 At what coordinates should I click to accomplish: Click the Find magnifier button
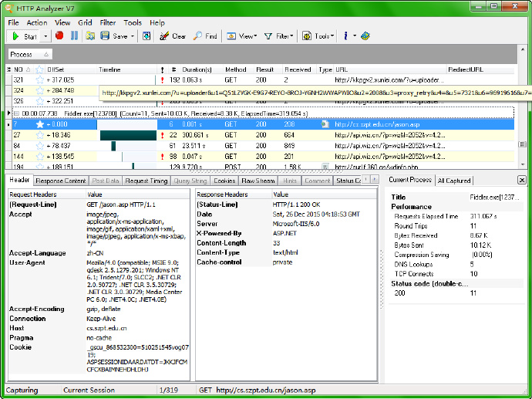pos(205,36)
